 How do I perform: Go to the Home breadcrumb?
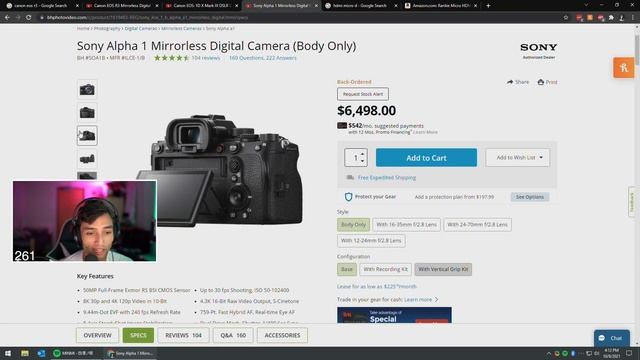click(x=83, y=29)
